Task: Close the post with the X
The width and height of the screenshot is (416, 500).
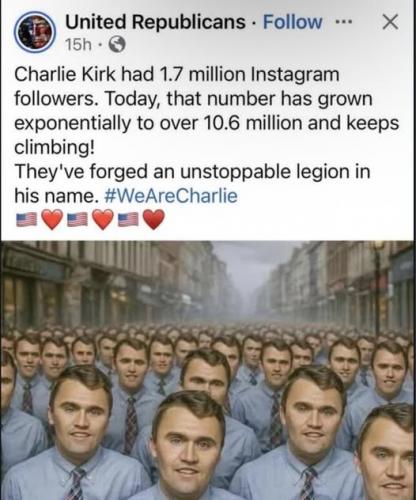Action: pos(390,22)
